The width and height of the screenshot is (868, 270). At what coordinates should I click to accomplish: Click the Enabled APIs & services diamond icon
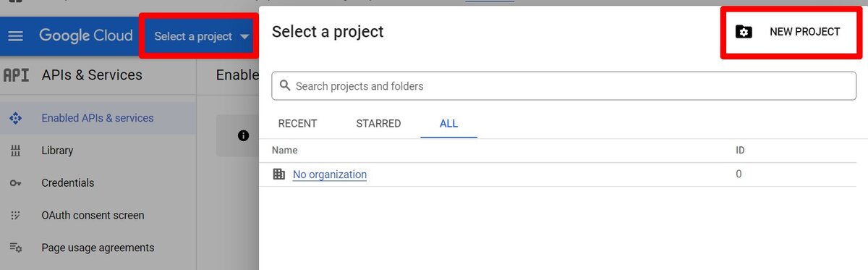coord(15,118)
